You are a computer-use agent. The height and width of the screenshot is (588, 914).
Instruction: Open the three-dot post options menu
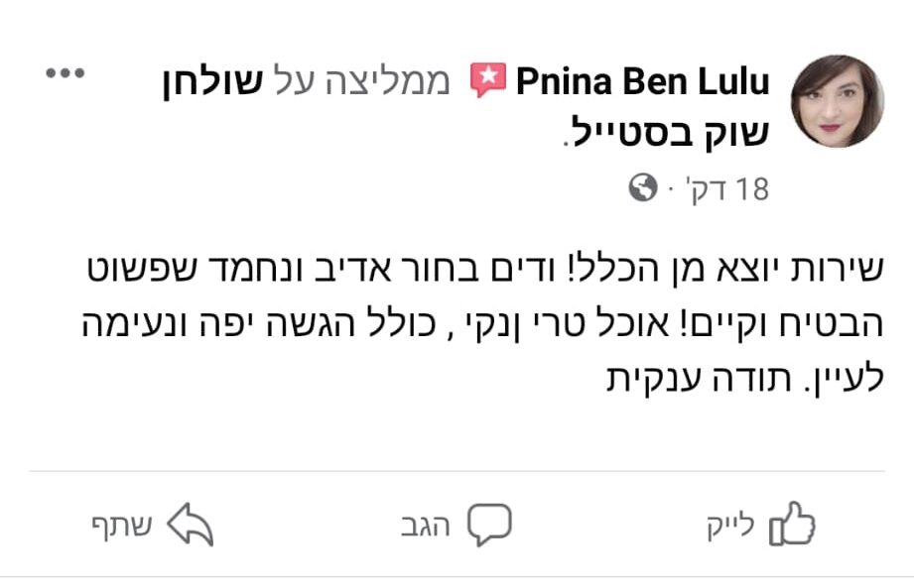coord(66,74)
